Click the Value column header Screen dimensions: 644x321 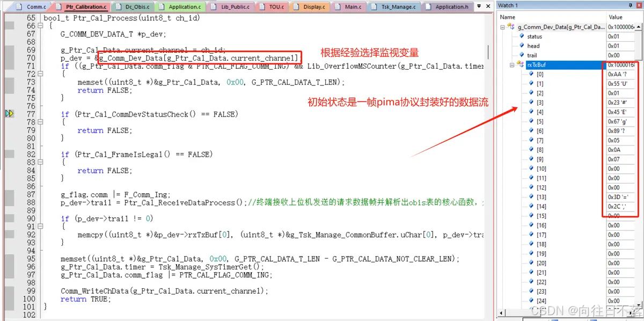pyautogui.click(x=625, y=17)
